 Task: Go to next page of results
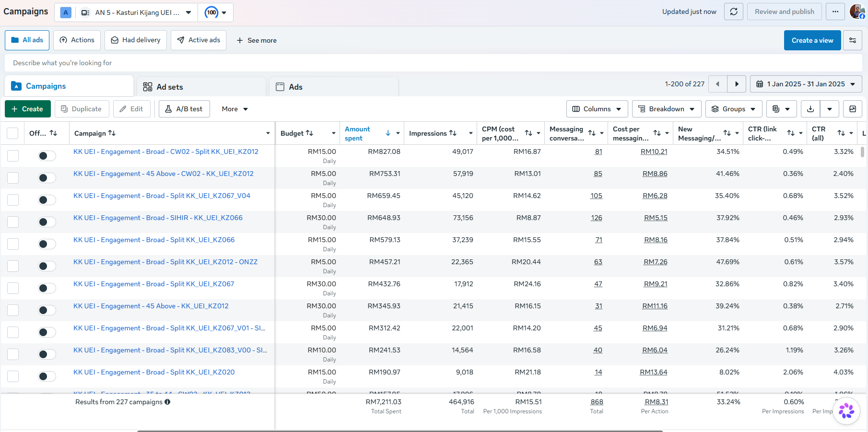(737, 84)
